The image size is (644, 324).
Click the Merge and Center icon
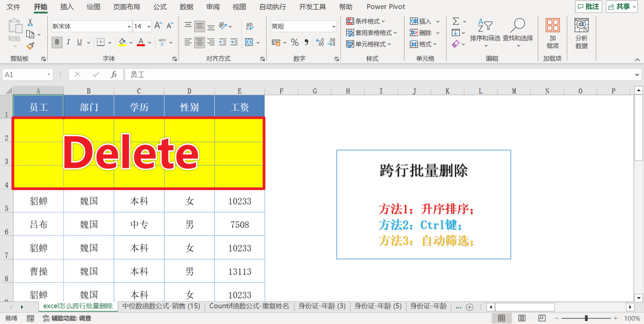tap(249, 42)
